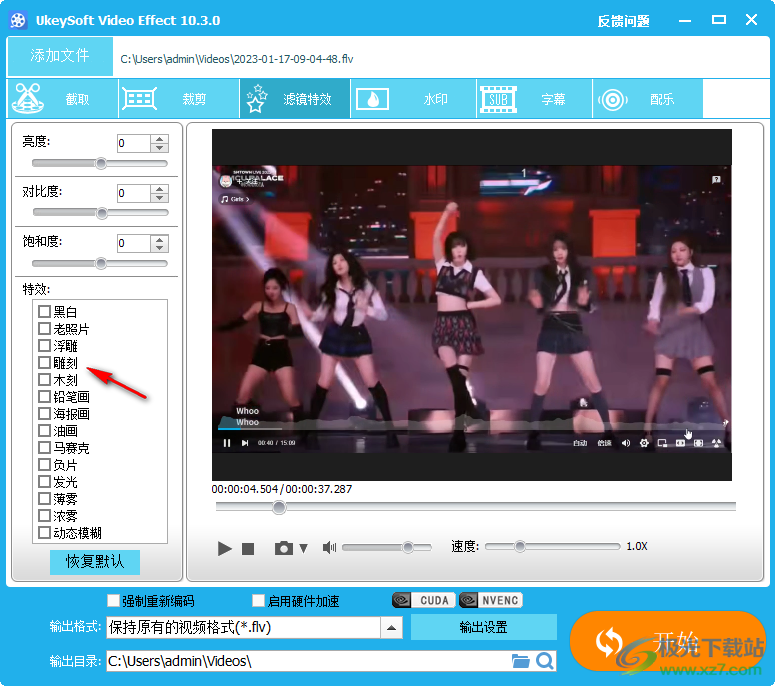
Task: Switch to the 裁剪 crop tab
Action: click(179, 99)
